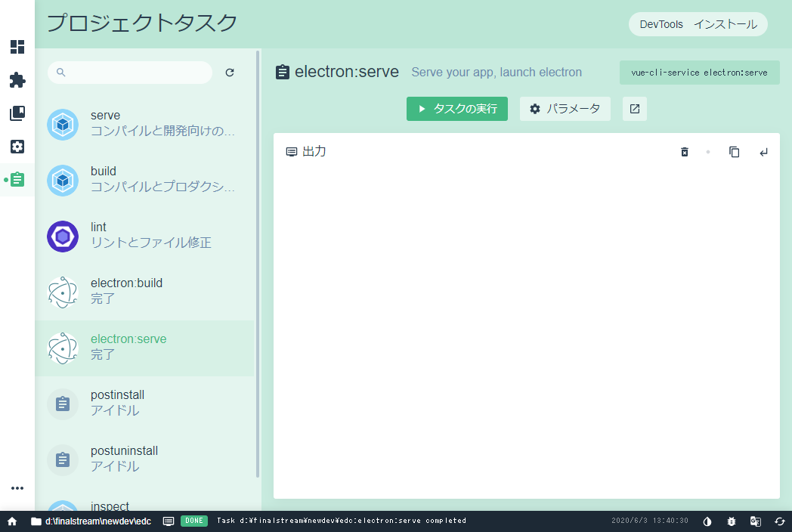Open the Configuration gear icon in the sidebar
This screenshot has height=532, width=792.
coord(17,147)
